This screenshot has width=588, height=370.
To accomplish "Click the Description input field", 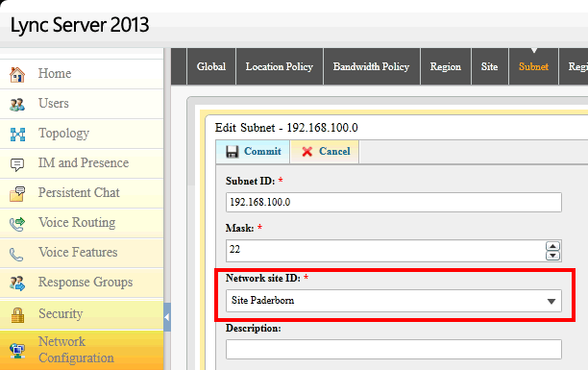I will (394, 350).
